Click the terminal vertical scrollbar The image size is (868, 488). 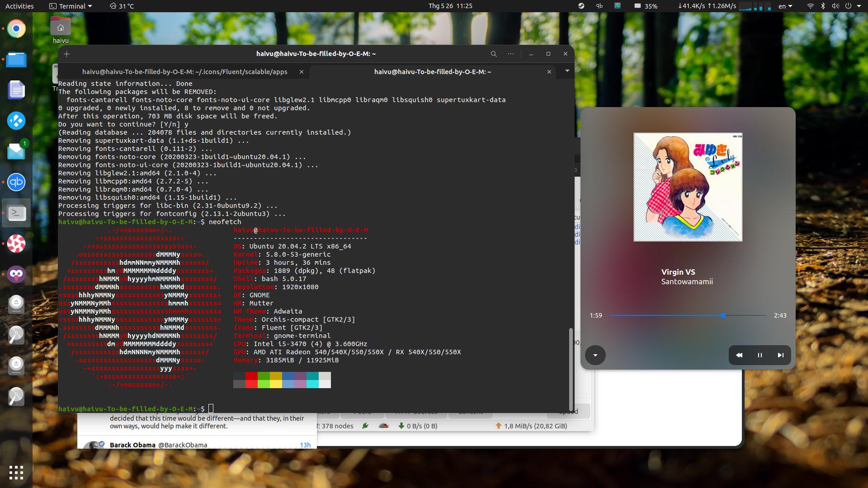(571, 369)
